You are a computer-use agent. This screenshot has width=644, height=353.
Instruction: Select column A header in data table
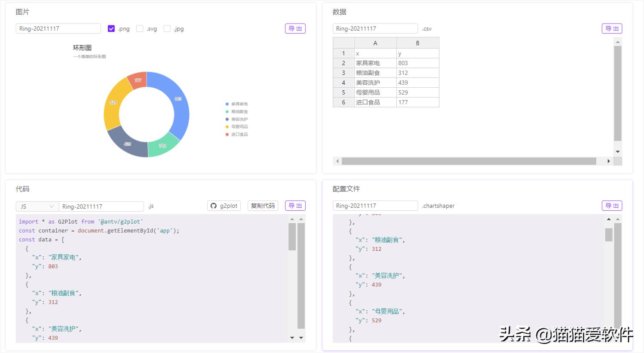point(375,43)
